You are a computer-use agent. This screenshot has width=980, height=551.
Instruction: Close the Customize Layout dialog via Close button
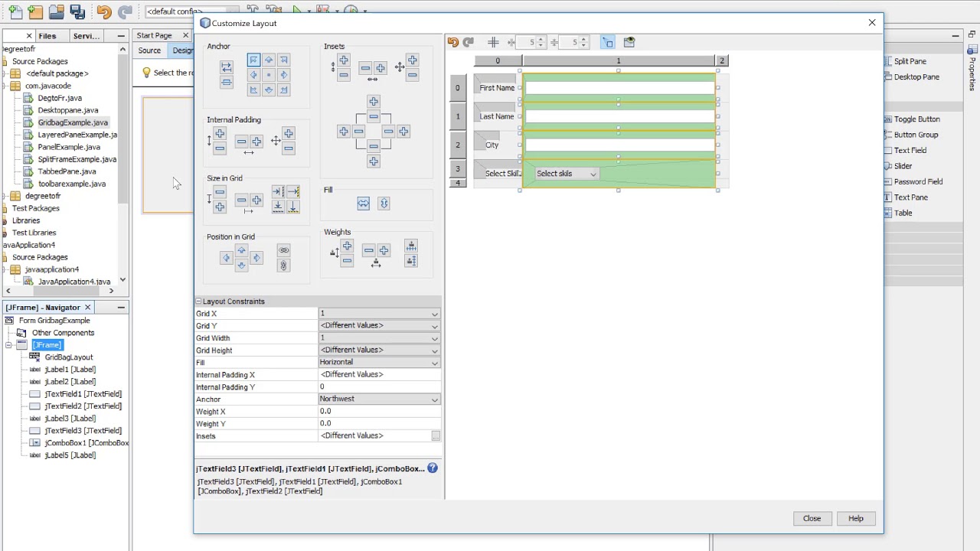(812, 518)
